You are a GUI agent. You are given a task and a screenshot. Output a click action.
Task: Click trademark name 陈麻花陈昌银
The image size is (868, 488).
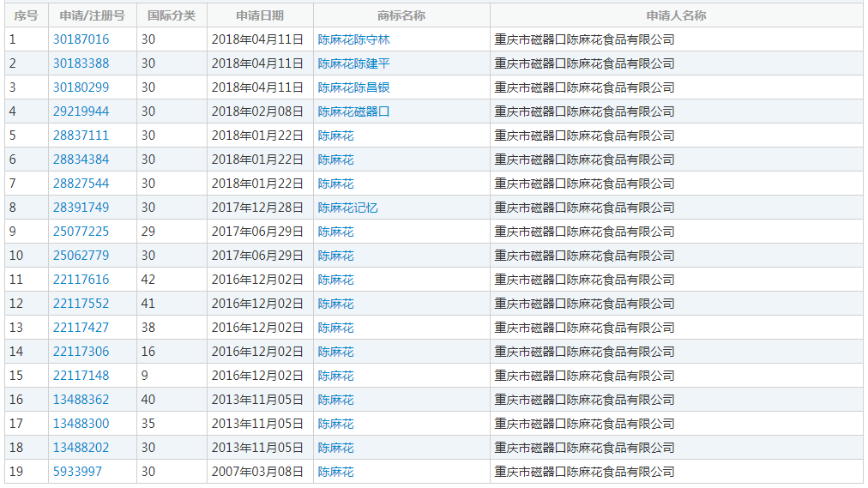(x=353, y=88)
